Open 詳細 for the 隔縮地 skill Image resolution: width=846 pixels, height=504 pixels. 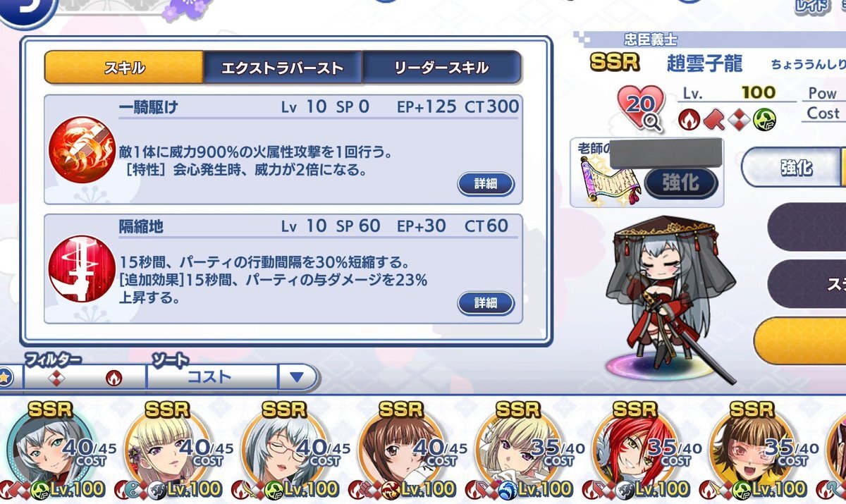(486, 302)
